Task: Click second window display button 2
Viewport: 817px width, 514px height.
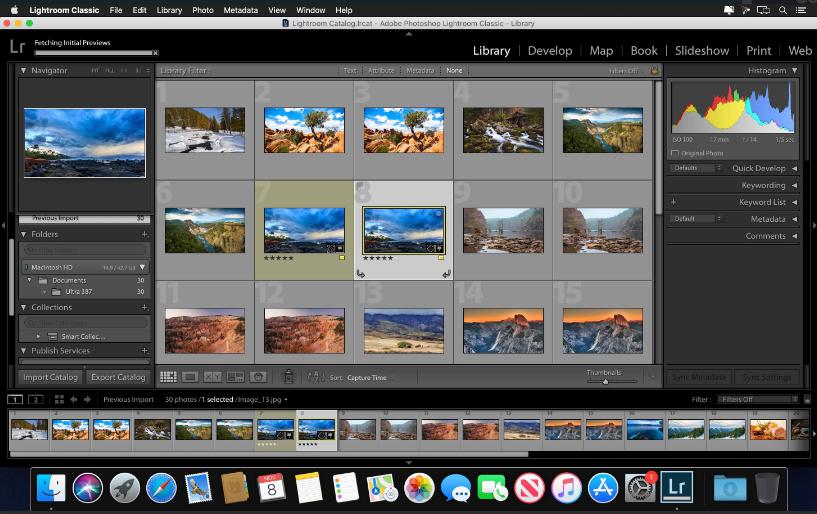Action: tap(35, 399)
